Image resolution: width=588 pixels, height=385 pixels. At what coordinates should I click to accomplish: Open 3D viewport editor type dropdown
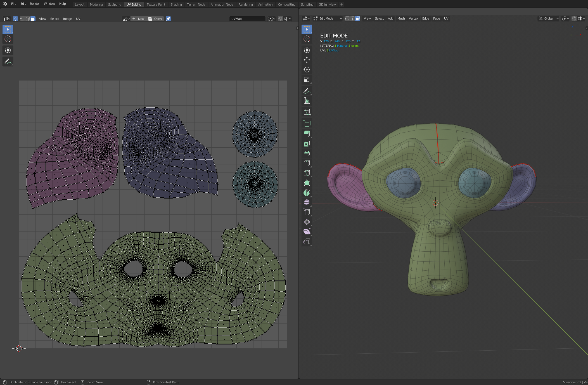[306, 18]
